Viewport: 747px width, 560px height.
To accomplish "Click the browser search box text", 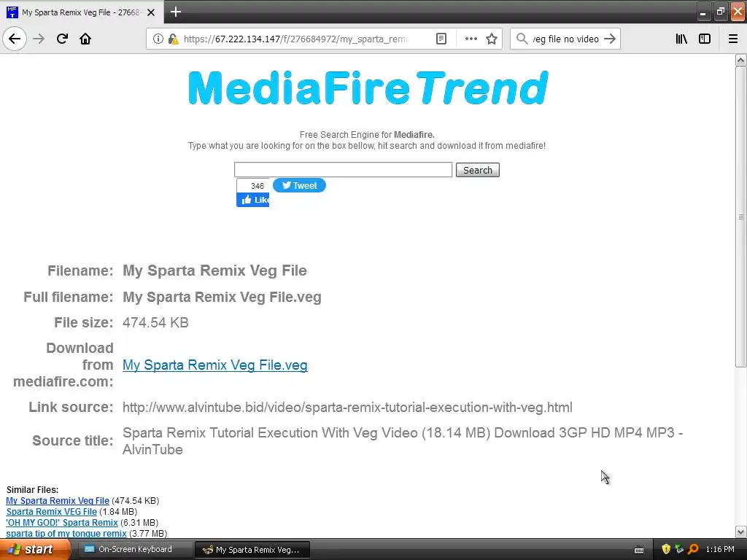I will (565, 39).
